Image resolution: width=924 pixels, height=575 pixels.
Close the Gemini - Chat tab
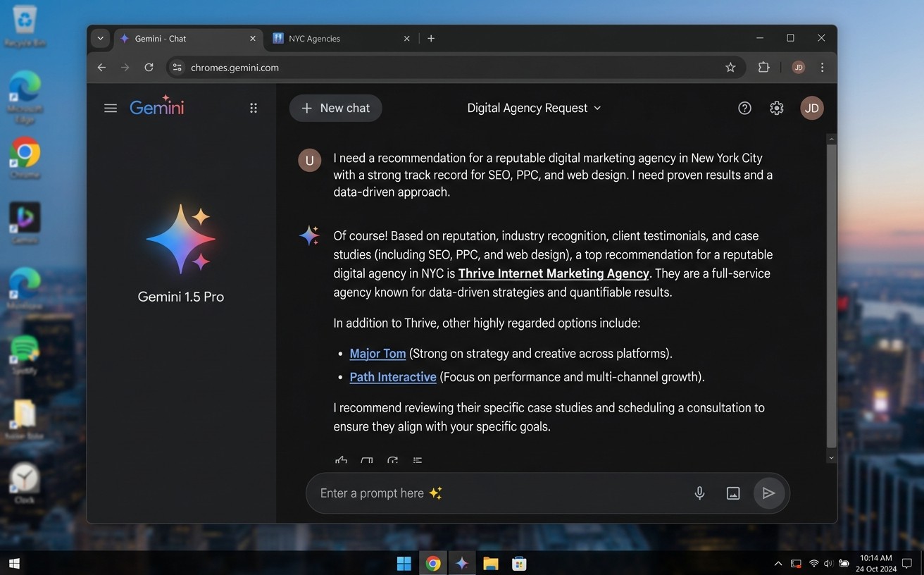[253, 39]
